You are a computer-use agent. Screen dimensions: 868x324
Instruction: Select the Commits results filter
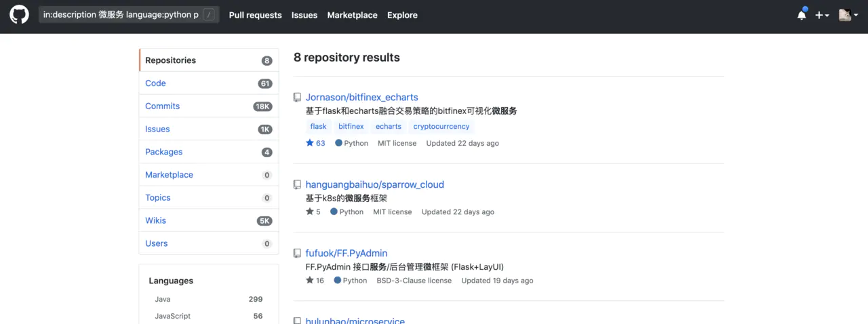(x=209, y=106)
